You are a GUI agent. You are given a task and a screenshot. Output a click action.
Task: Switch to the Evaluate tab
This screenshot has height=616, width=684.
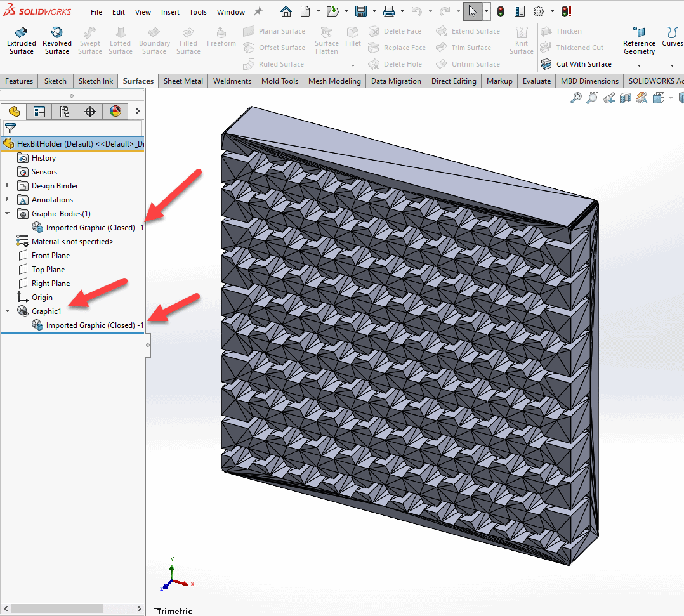click(x=537, y=81)
